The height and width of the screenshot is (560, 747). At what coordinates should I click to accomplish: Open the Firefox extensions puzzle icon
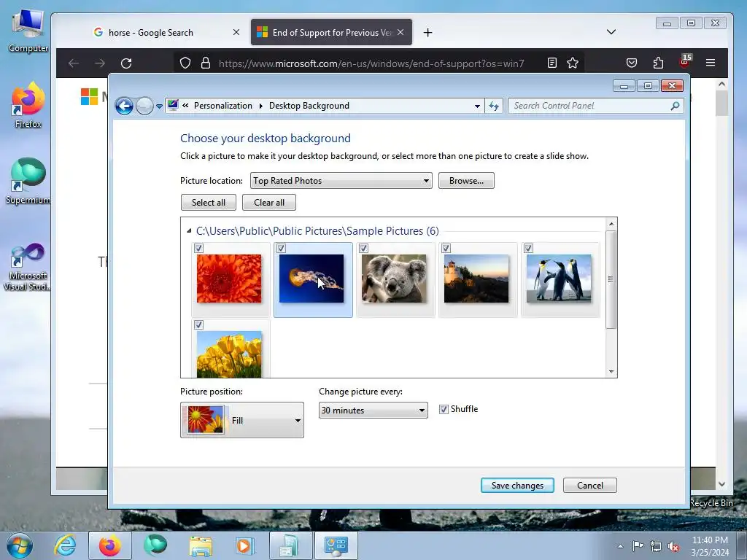[658, 63]
